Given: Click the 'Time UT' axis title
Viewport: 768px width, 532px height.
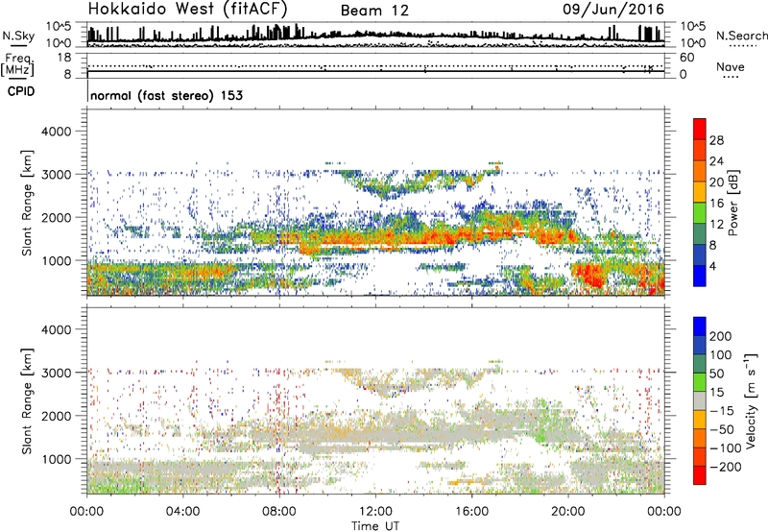Looking at the screenshot, I should (x=375, y=526).
